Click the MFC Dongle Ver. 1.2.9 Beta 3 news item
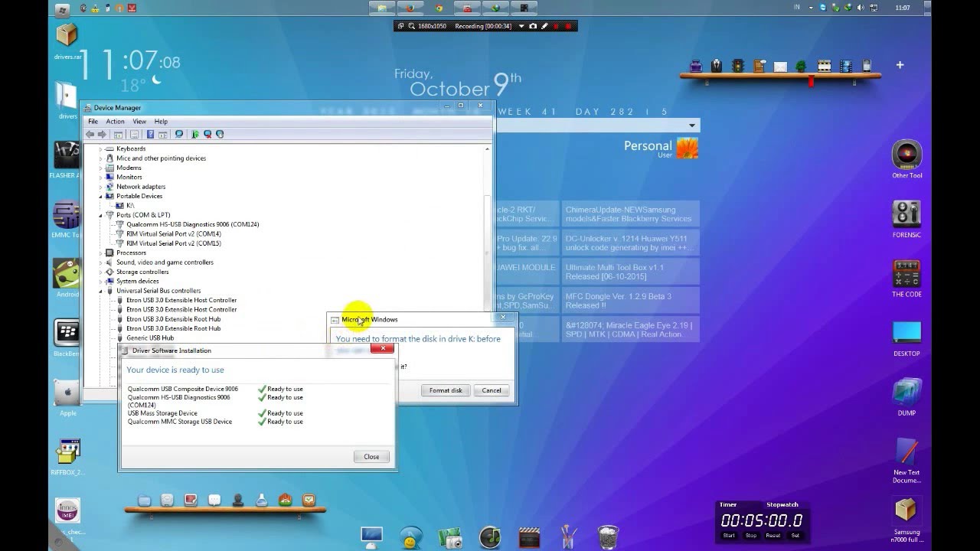This screenshot has width=980, height=551. tap(630, 301)
